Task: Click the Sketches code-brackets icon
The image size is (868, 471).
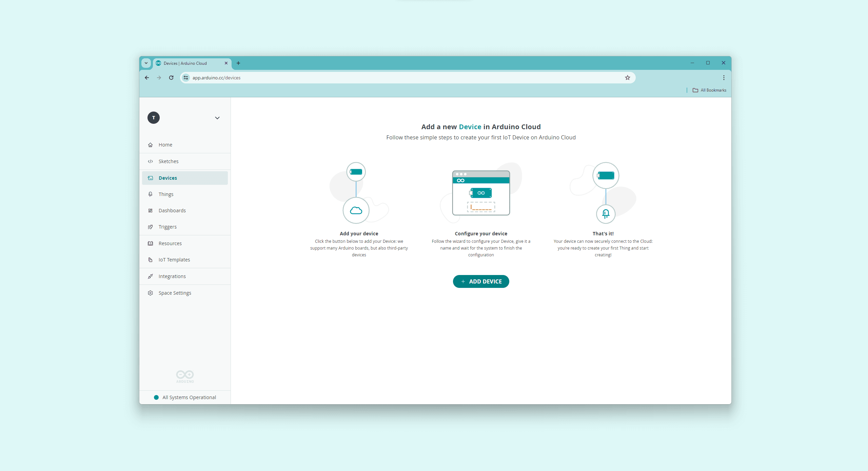Action: 150,161
